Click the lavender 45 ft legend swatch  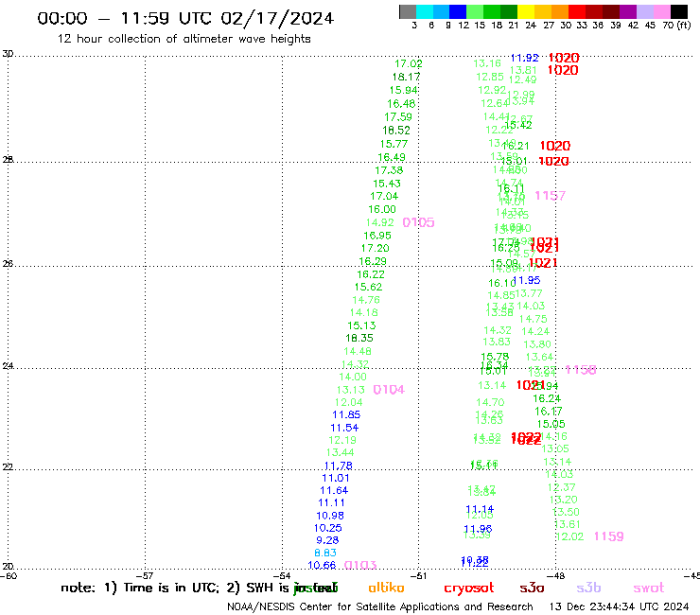point(644,11)
